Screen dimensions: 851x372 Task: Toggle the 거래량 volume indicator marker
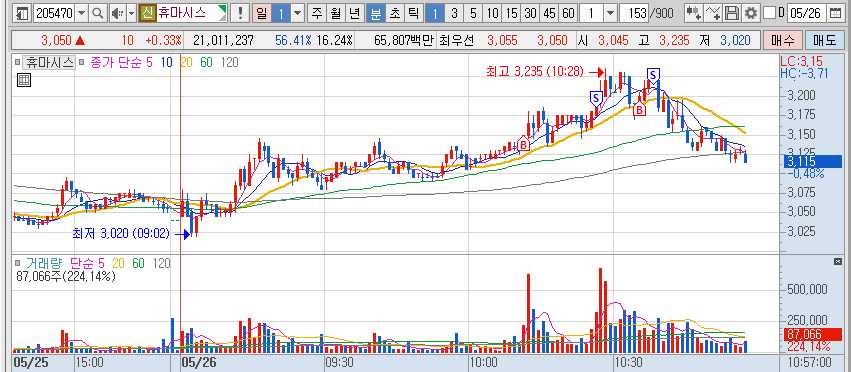pyautogui.click(x=17, y=263)
